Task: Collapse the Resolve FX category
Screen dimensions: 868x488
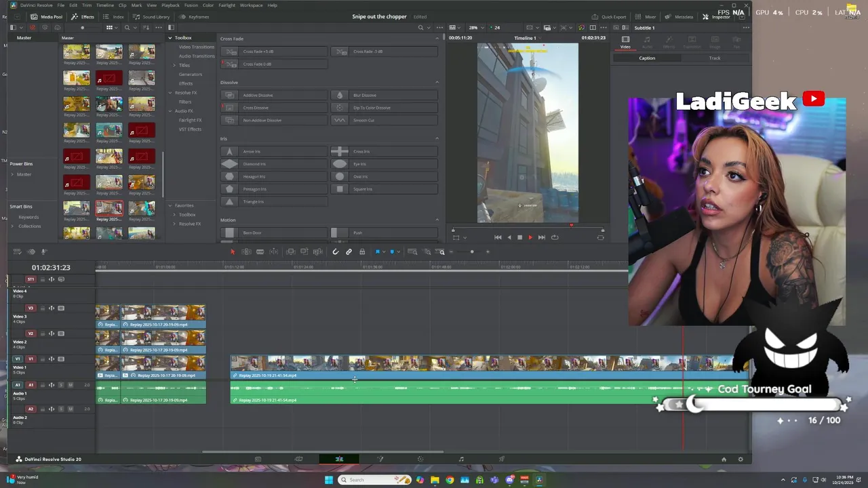Action: tap(170, 93)
